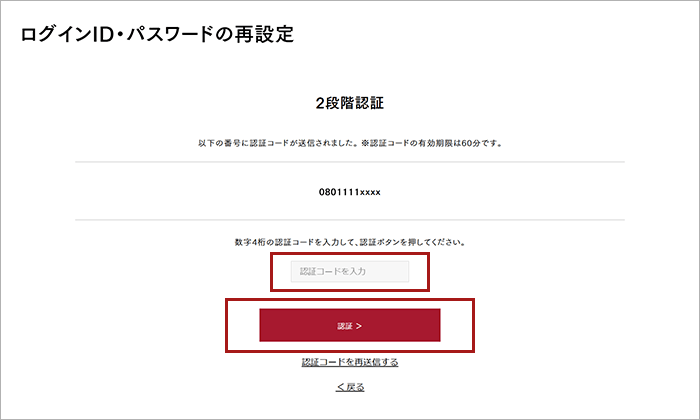Click the < chevron beside 戻る

340,387
